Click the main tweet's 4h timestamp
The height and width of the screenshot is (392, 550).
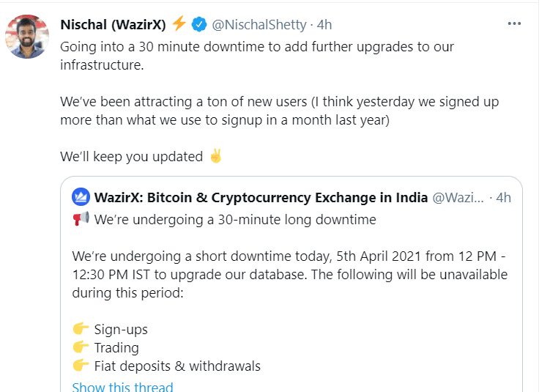pos(324,24)
